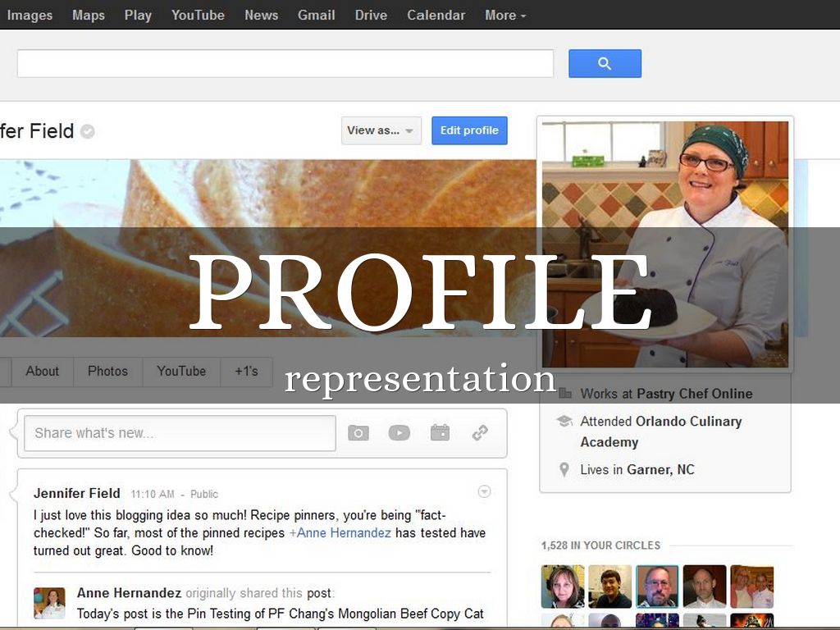Viewport: 840px width, 630px height.
Task: Switch to the About tab
Action: point(43,372)
